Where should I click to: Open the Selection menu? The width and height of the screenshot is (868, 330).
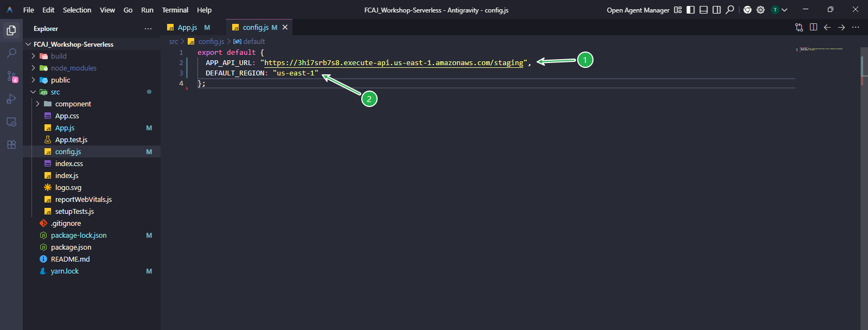pos(77,10)
